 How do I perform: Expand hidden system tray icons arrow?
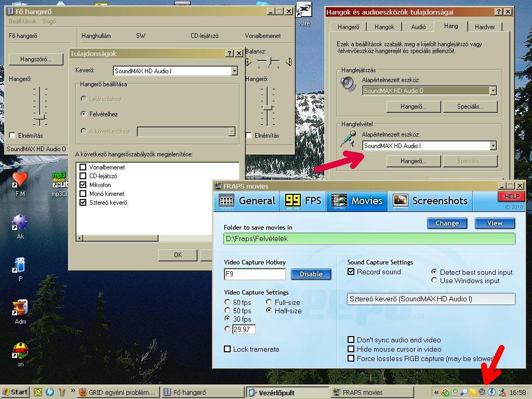click(x=436, y=393)
